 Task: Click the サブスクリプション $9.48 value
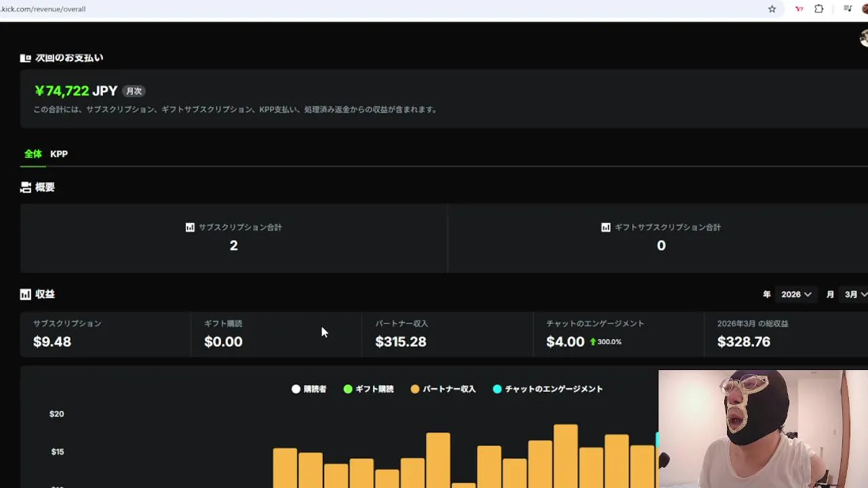pyautogui.click(x=52, y=342)
